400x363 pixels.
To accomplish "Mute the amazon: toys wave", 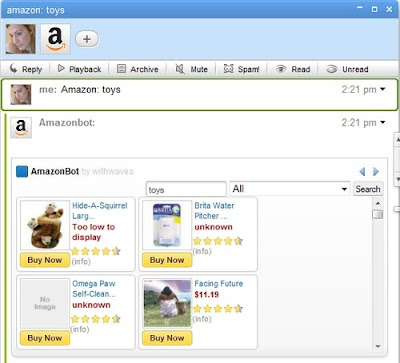I will pyautogui.click(x=191, y=69).
